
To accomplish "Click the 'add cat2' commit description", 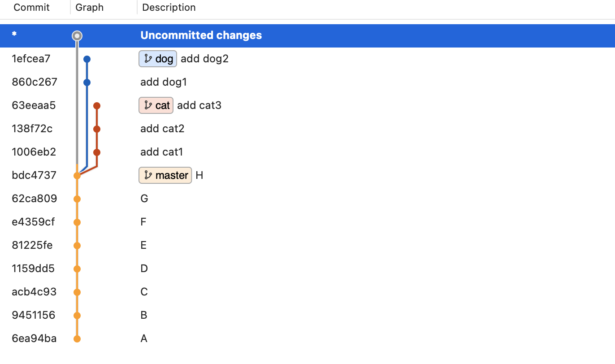I will pos(162,129).
